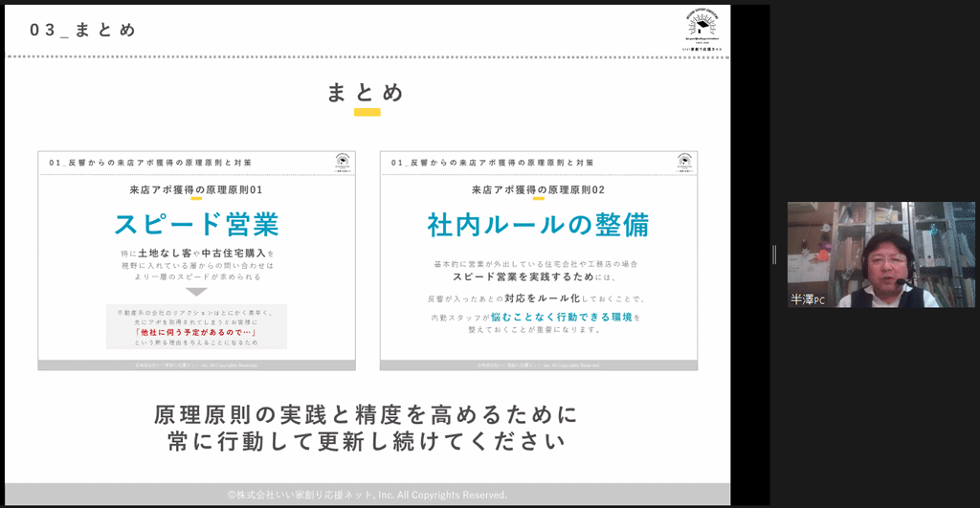This screenshot has height=508, width=980.
Task: Click the small logo in the right slide thumbnail
Action: [x=684, y=162]
